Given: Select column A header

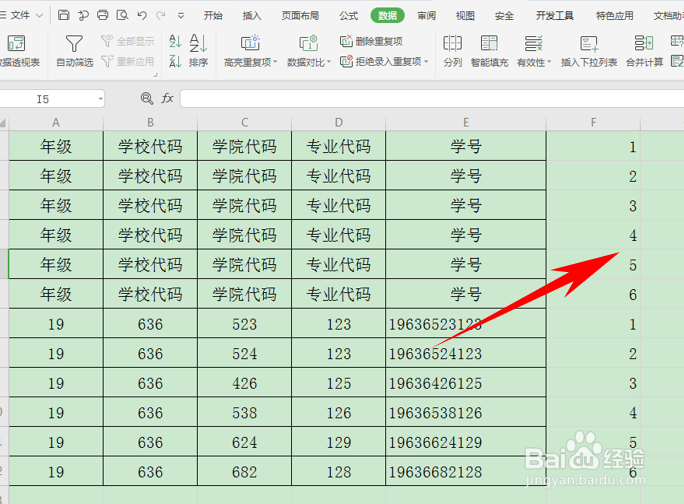Looking at the screenshot, I should tap(56, 123).
